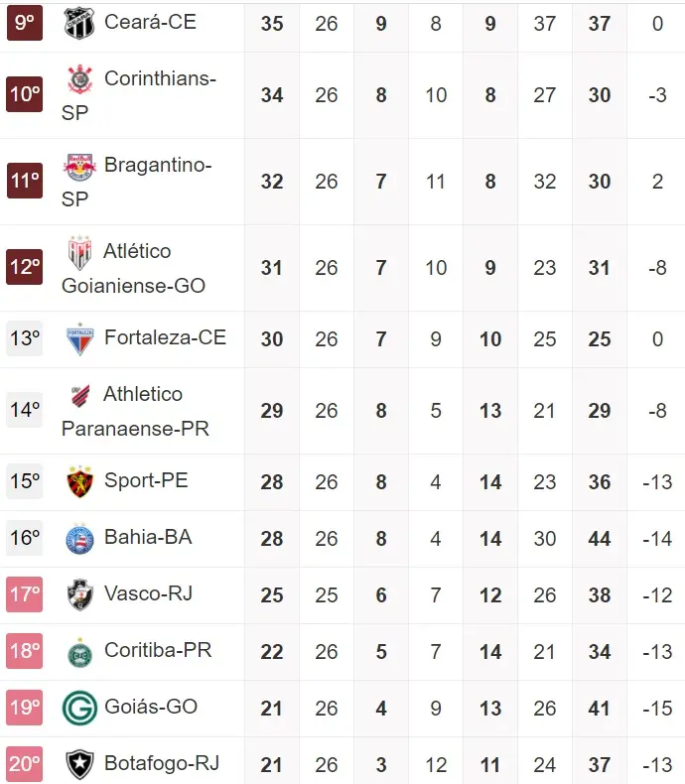Click the 9º position badge
Image resolution: width=685 pixels, height=784 pixels.
(24, 23)
